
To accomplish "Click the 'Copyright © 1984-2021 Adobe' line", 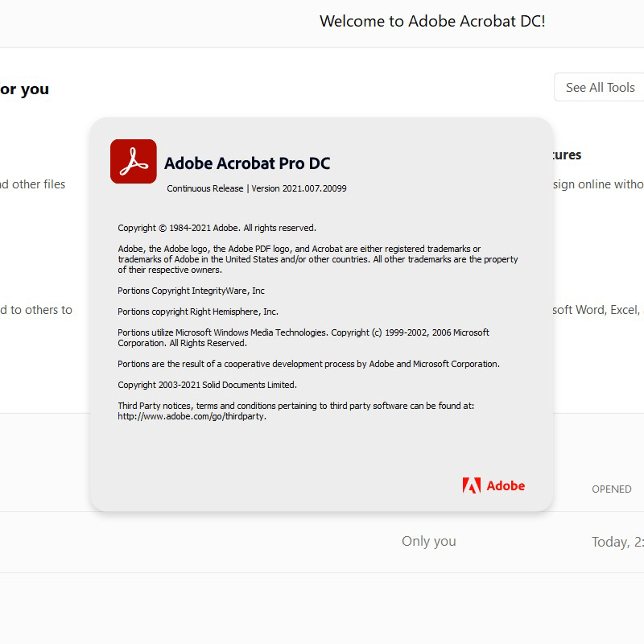I will (x=217, y=228).
